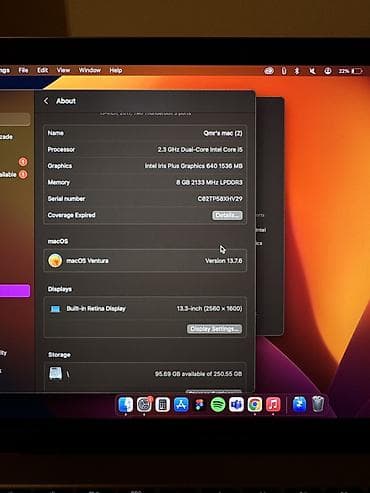Viewport: 370px width, 493px height.
Task: Open the blue Downloads folder in Dock
Action: tap(299, 405)
